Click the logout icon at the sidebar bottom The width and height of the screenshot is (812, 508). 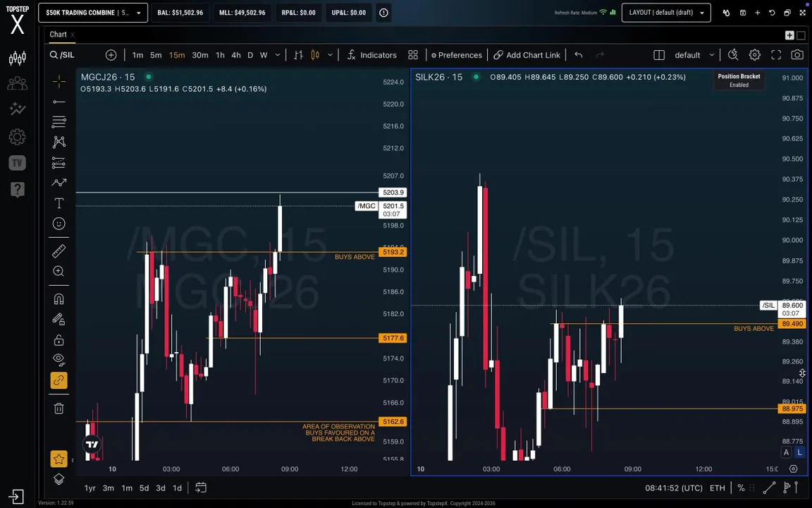click(x=16, y=496)
